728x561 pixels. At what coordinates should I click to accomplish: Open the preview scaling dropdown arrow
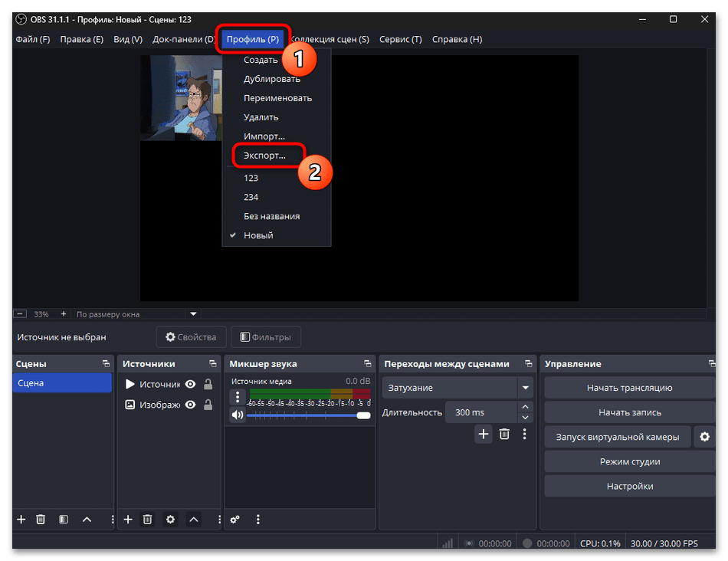click(x=194, y=313)
